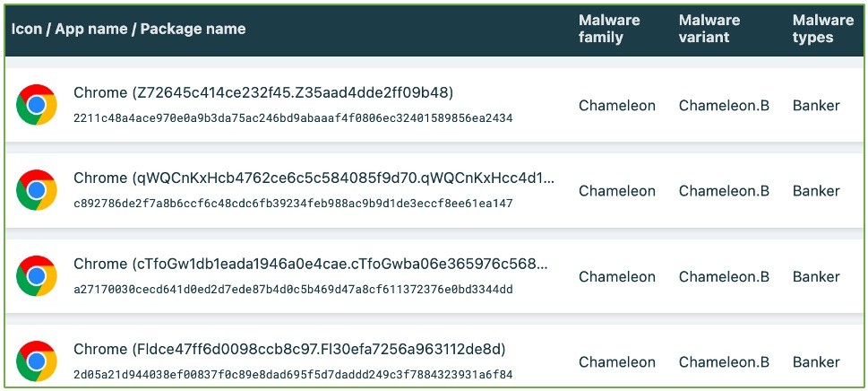Click the Chrome icon in the first row

(x=37, y=105)
